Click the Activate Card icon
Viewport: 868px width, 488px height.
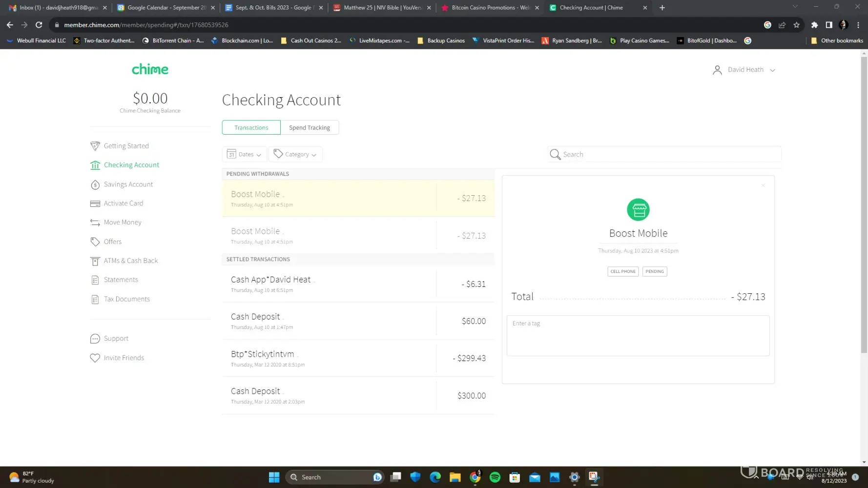(95, 203)
